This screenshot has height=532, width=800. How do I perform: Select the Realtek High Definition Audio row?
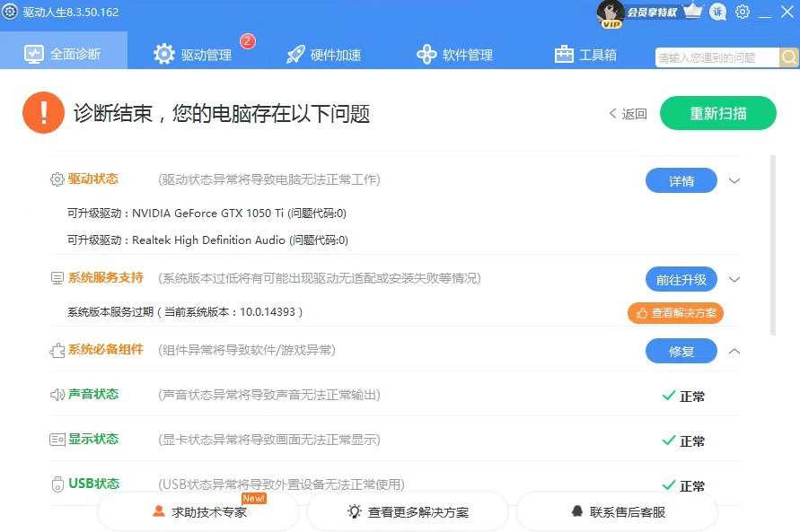click(x=207, y=240)
